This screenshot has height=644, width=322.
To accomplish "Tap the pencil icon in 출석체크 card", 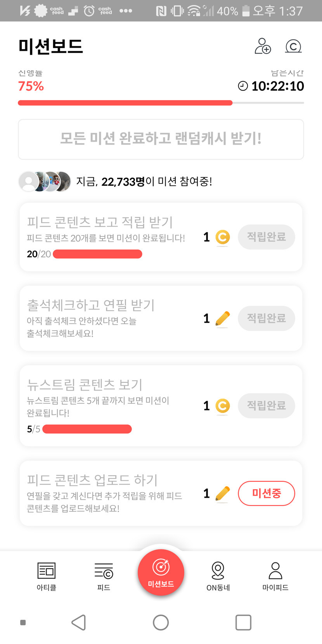I will [222, 319].
